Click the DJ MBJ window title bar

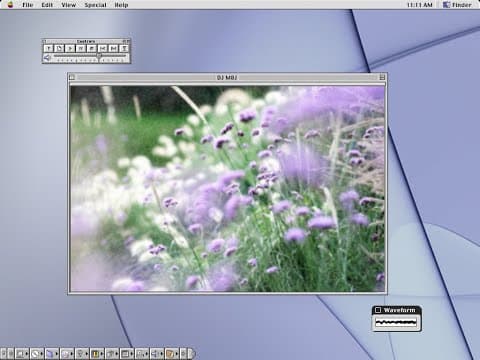(227, 77)
